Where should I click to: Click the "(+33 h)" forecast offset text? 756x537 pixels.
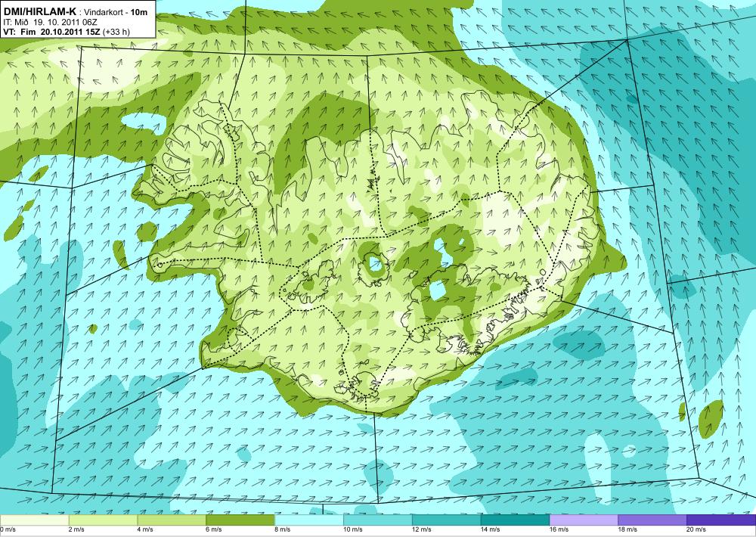116,32
